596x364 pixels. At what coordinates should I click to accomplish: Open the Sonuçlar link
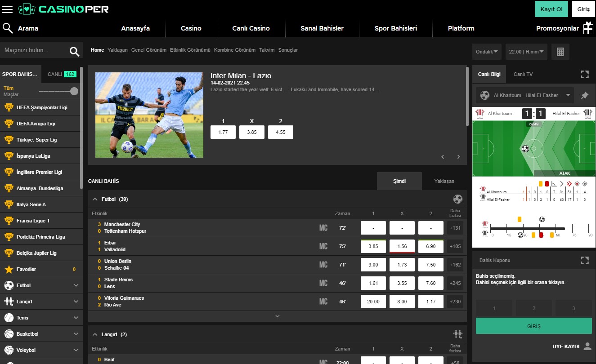pos(288,50)
